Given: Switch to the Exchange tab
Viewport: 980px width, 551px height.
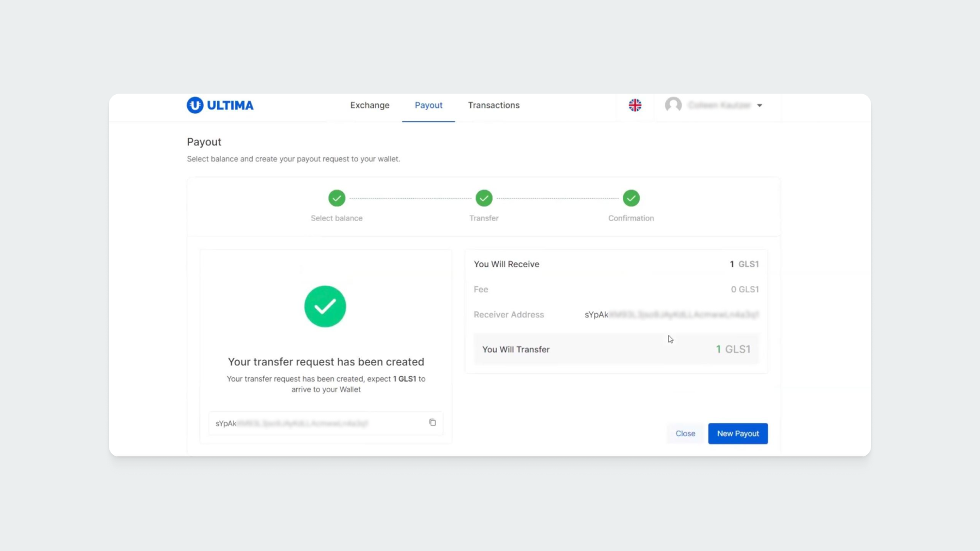Looking at the screenshot, I should [370, 105].
